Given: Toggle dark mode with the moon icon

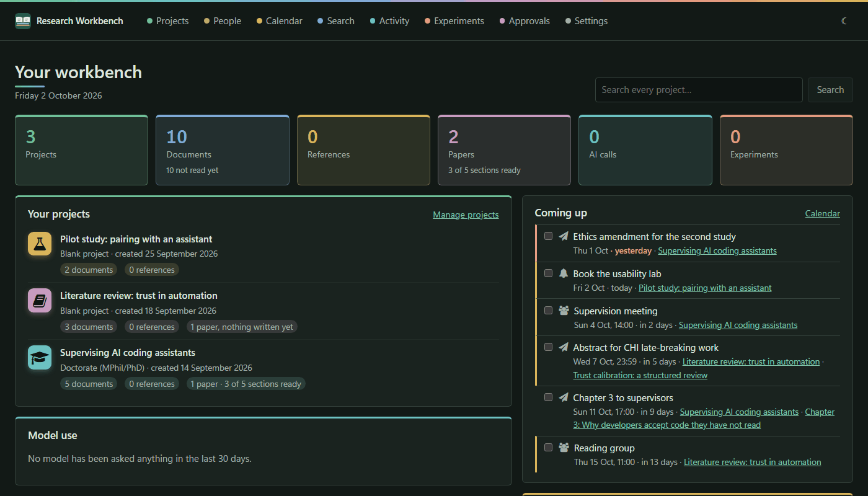Looking at the screenshot, I should tap(844, 21).
